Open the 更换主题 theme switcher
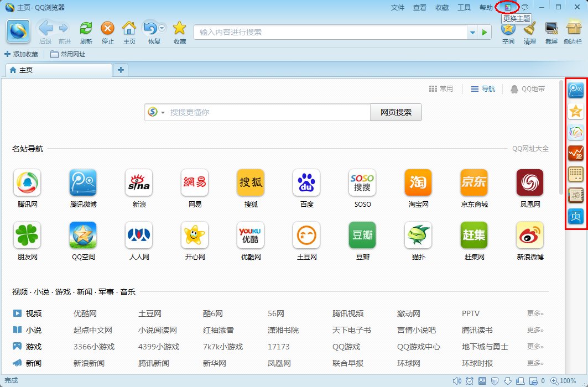588x387 pixels. click(508, 7)
